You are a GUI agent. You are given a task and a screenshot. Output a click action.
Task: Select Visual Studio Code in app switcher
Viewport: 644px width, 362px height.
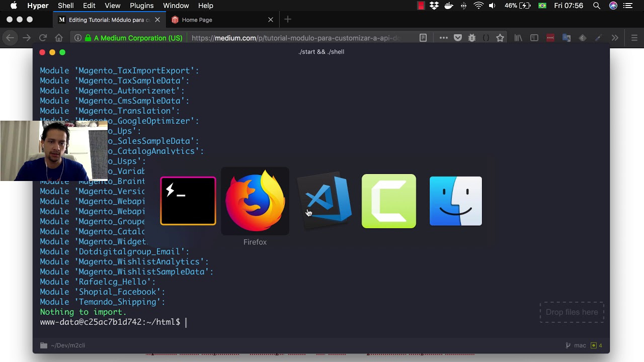tap(325, 200)
